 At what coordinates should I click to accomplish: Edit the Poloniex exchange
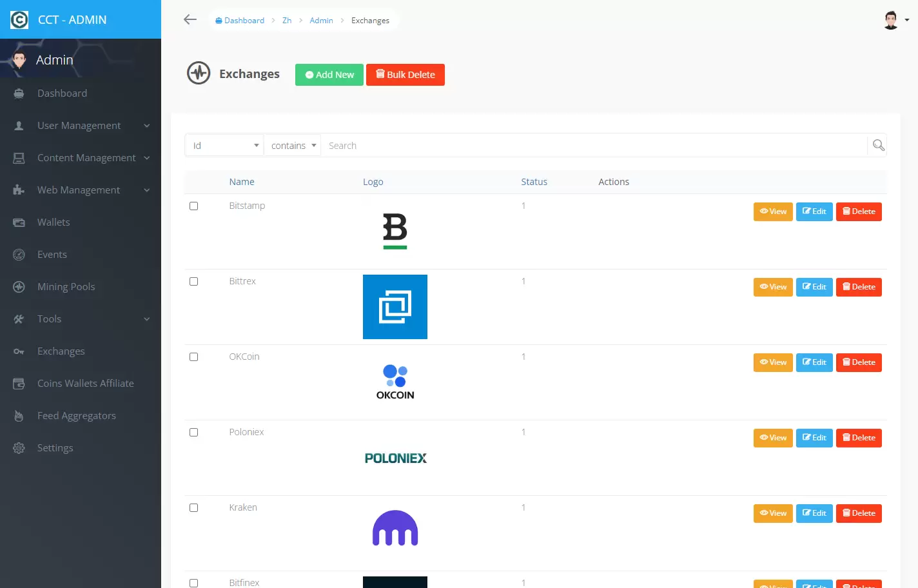point(814,438)
